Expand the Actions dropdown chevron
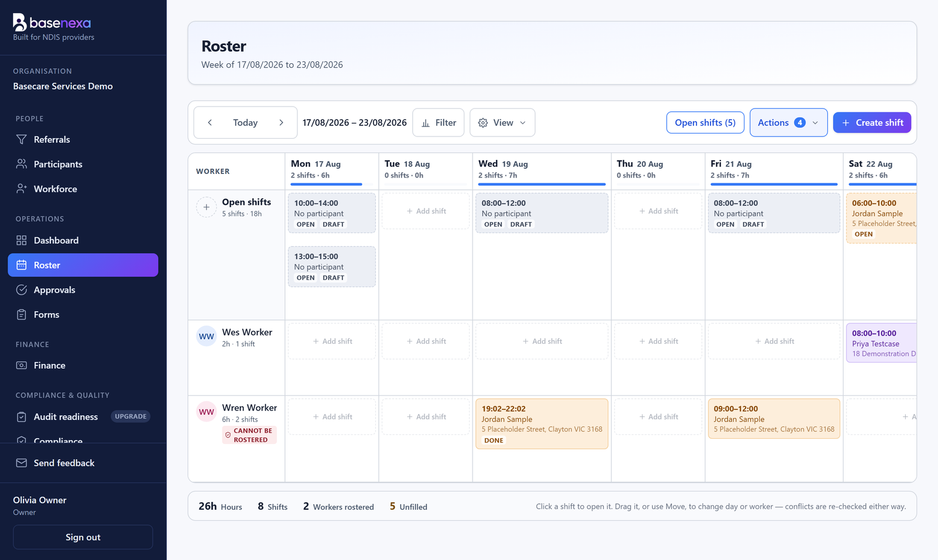This screenshot has height=560, width=938. (x=815, y=122)
